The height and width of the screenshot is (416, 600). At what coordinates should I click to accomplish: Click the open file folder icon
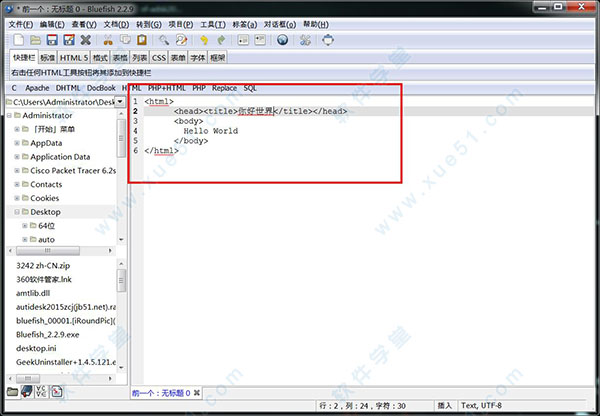click(35, 40)
